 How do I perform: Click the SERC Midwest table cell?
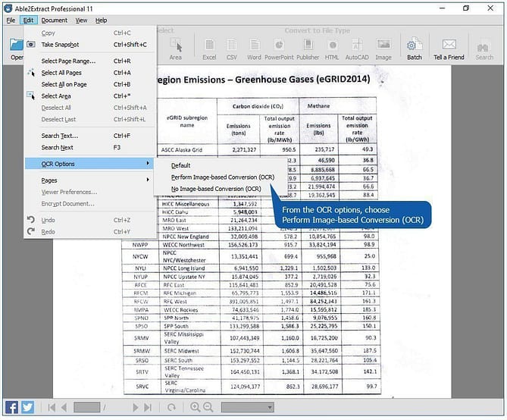click(191, 351)
